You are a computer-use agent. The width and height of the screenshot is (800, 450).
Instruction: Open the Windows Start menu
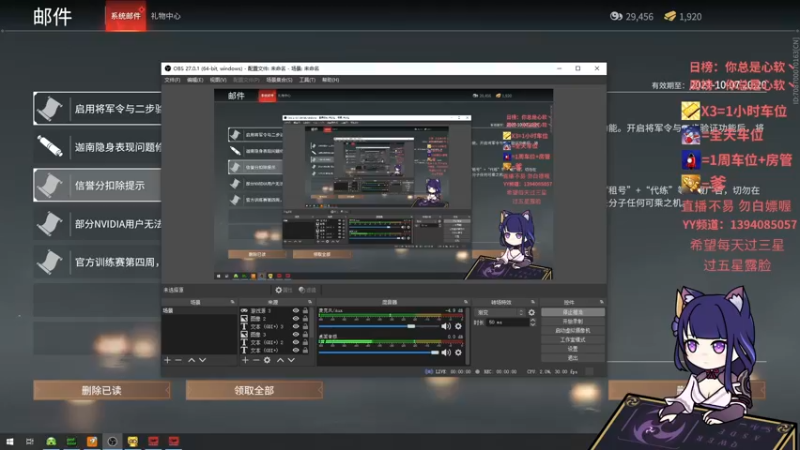click(x=9, y=441)
